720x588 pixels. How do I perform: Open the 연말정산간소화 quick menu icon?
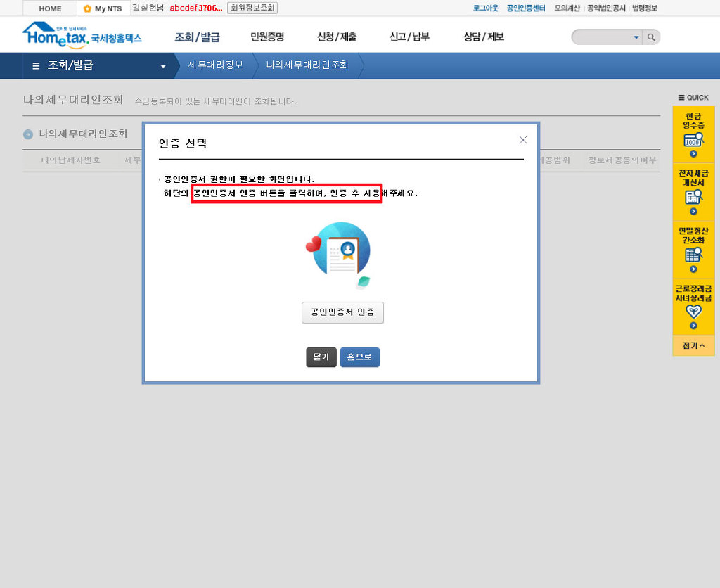coord(693,255)
